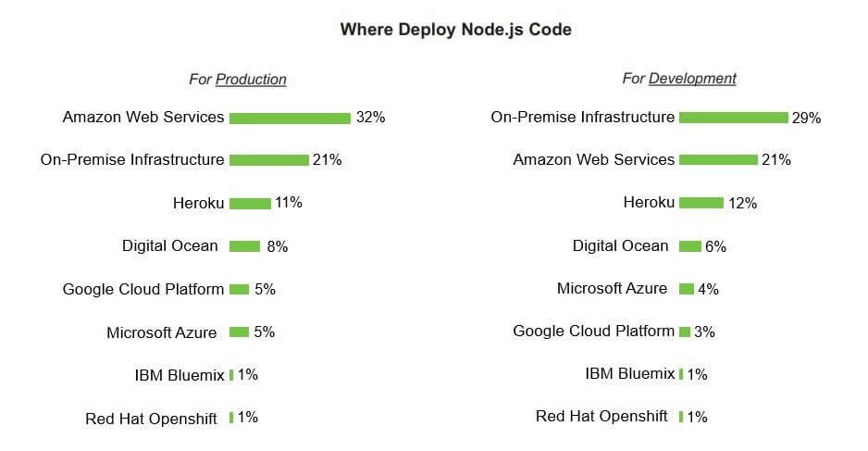Select the Heroku 11% production bar
The width and height of the screenshot is (868, 451).
250,204
